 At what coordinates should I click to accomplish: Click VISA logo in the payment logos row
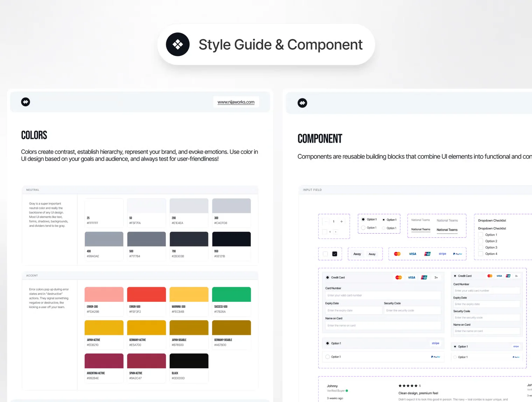(413, 254)
